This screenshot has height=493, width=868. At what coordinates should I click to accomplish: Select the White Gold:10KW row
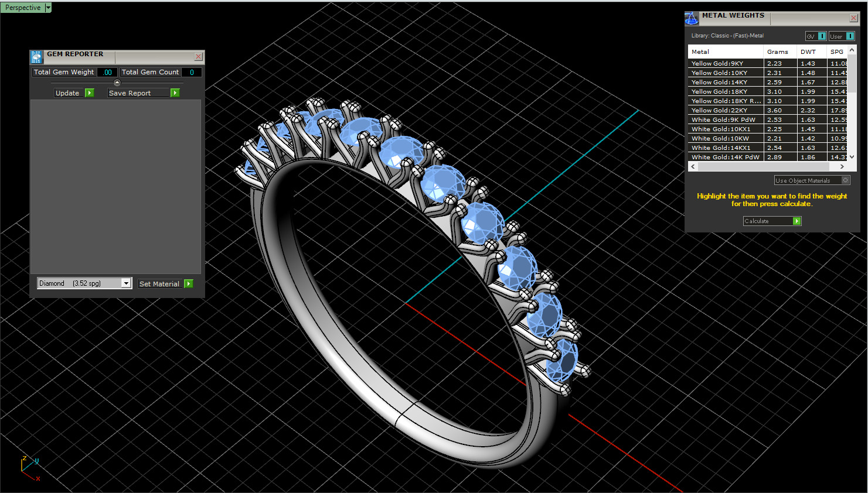coord(767,138)
